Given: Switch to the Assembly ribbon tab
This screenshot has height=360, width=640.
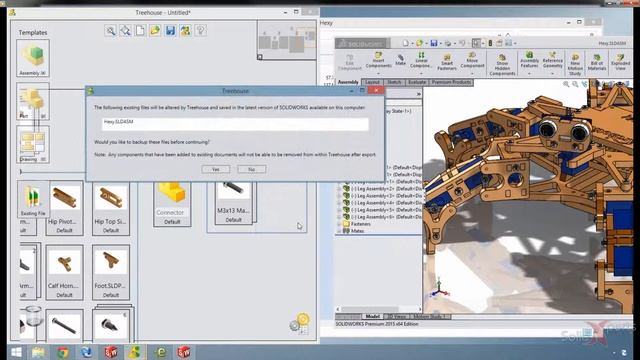Looking at the screenshot, I should pos(348,82).
